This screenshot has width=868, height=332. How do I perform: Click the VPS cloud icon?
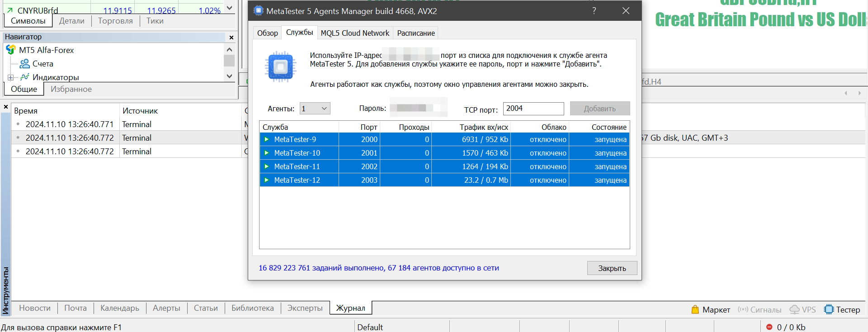794,309
